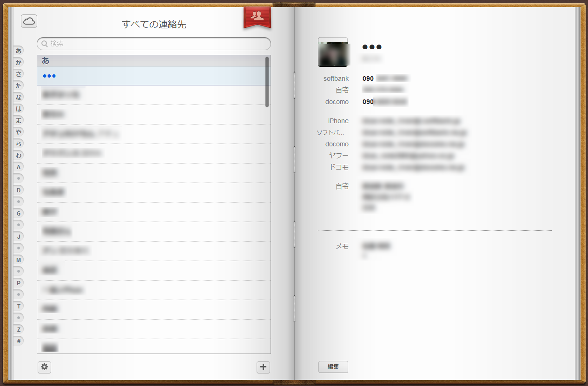
Task: Select the # symbol index tab
Action: (19, 341)
